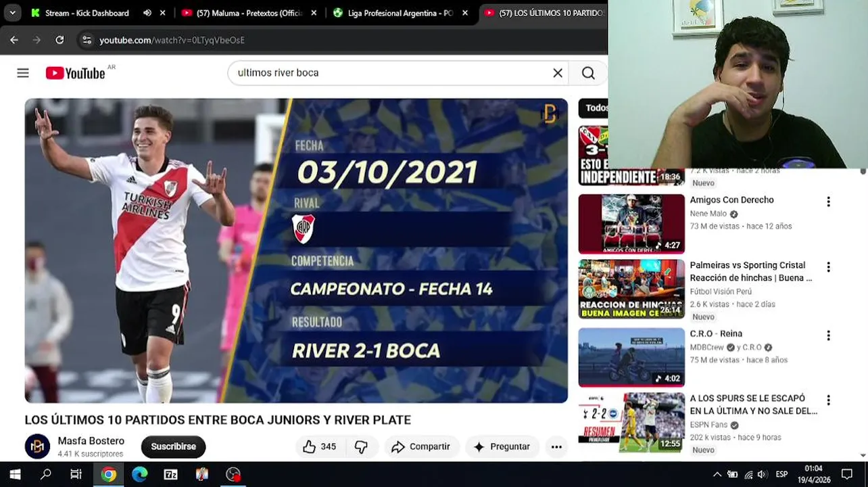Close the Maluma - Pretextos tab
Image resolution: width=868 pixels, height=487 pixels.
point(314,13)
